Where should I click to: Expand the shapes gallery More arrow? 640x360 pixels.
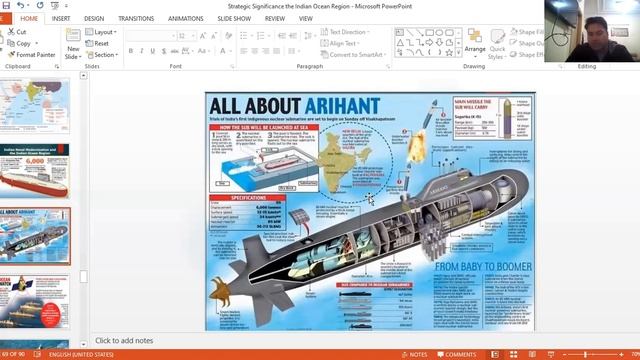pos(458,53)
